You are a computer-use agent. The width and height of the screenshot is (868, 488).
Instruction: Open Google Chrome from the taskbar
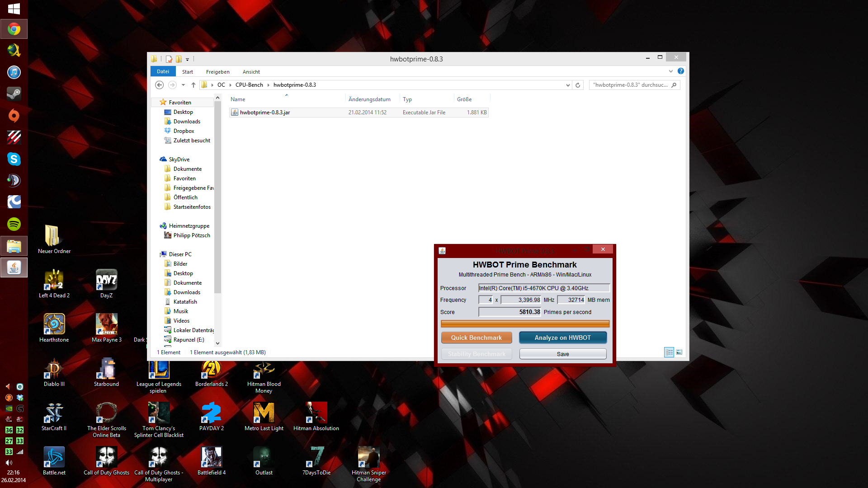click(14, 29)
